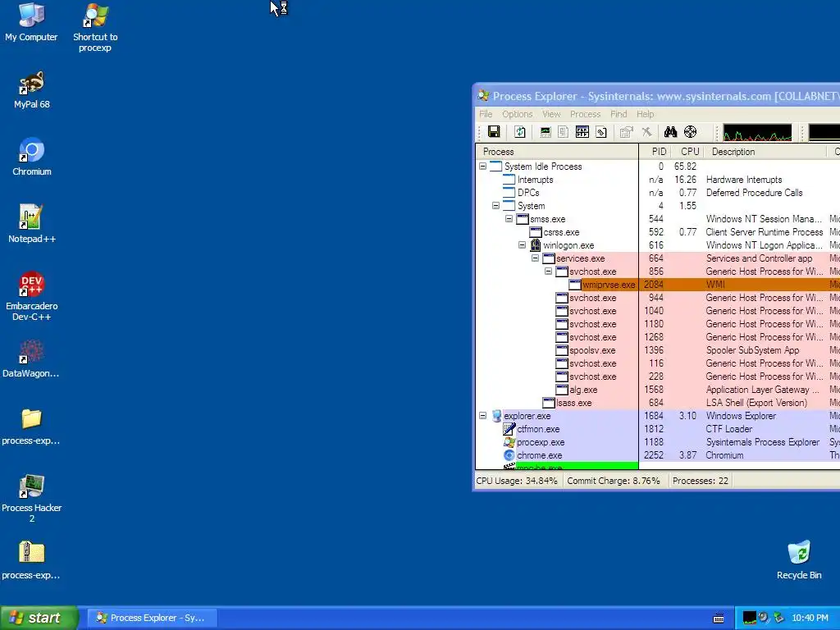Open the Help menu
The width and height of the screenshot is (840, 630).
point(645,114)
